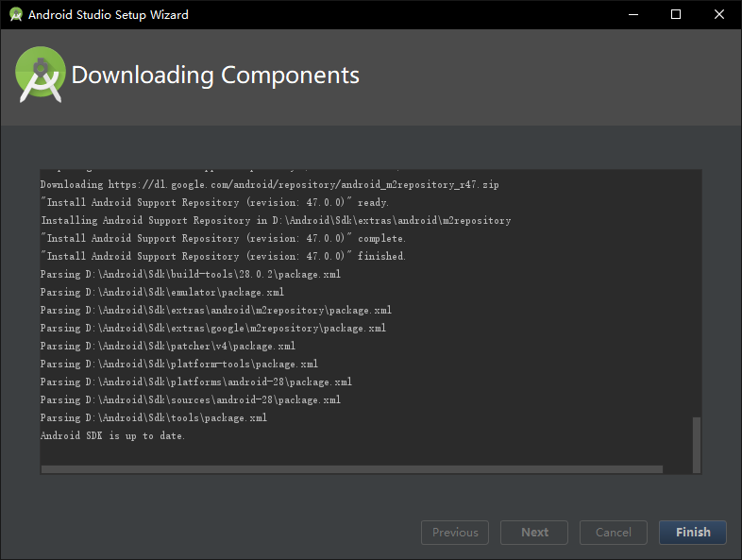Minimize the Setup Wizard window

click(x=633, y=15)
